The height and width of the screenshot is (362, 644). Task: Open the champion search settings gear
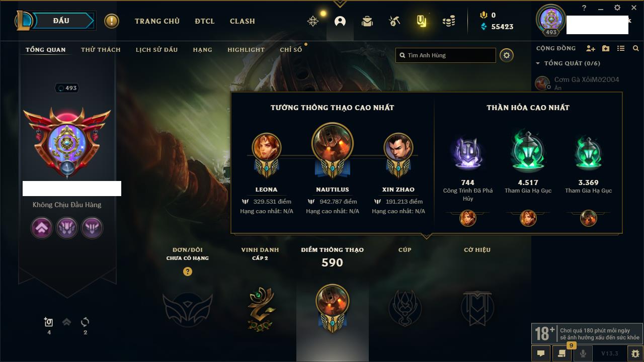pos(507,55)
